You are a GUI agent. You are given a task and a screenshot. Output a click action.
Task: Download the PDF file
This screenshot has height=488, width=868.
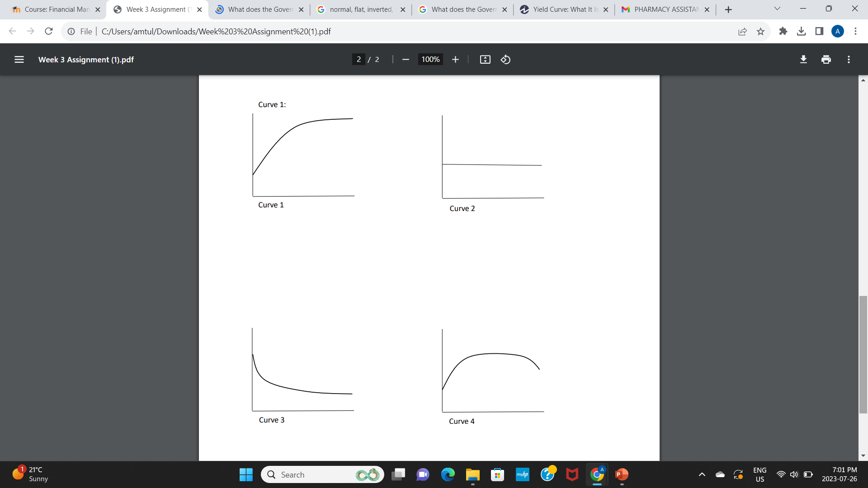[x=803, y=59]
